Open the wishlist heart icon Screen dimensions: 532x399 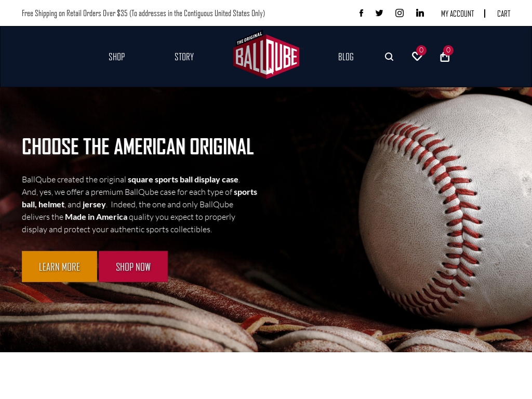coord(417,56)
